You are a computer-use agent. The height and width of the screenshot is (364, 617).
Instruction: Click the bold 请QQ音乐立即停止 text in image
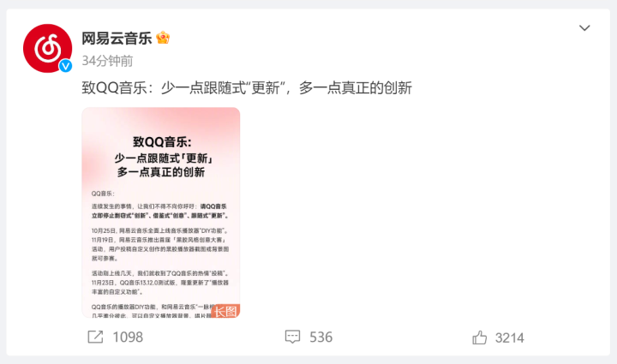click(x=160, y=211)
